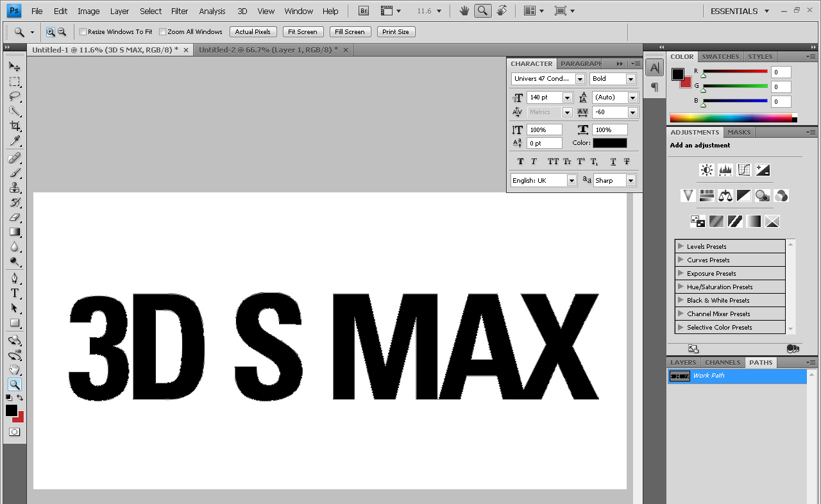Select the Move tool
821x504 pixels.
point(14,67)
